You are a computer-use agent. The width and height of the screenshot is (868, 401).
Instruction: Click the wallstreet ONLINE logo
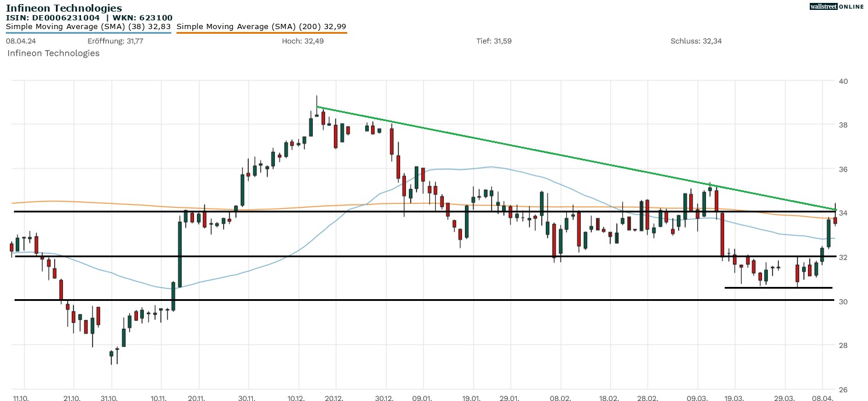[x=836, y=6]
